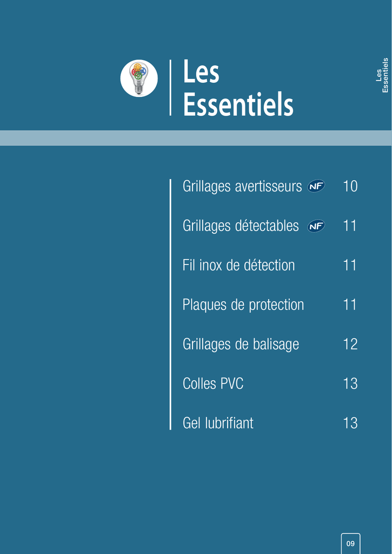Click page number 10 for Grillages avertisseurs
Viewport: 392px width, 554px height.
pyautogui.click(x=350, y=187)
